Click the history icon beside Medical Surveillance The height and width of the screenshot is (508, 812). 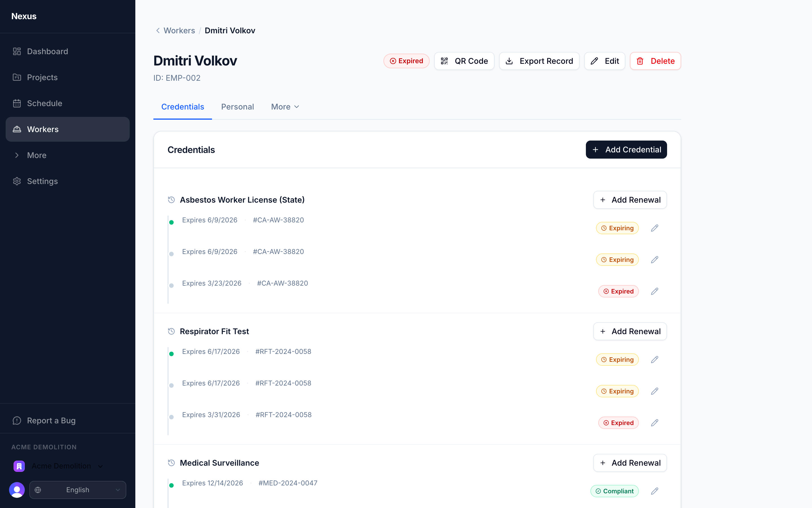click(171, 463)
